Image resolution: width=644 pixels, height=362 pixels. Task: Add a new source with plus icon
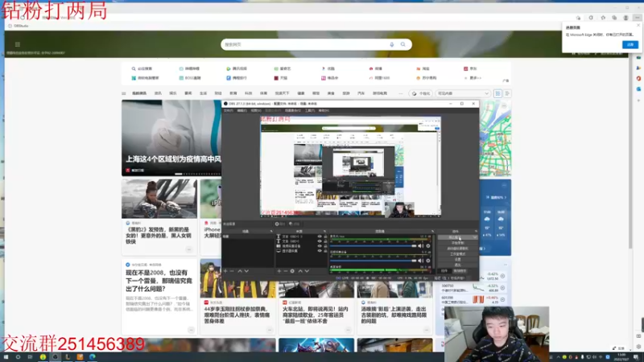click(x=279, y=271)
